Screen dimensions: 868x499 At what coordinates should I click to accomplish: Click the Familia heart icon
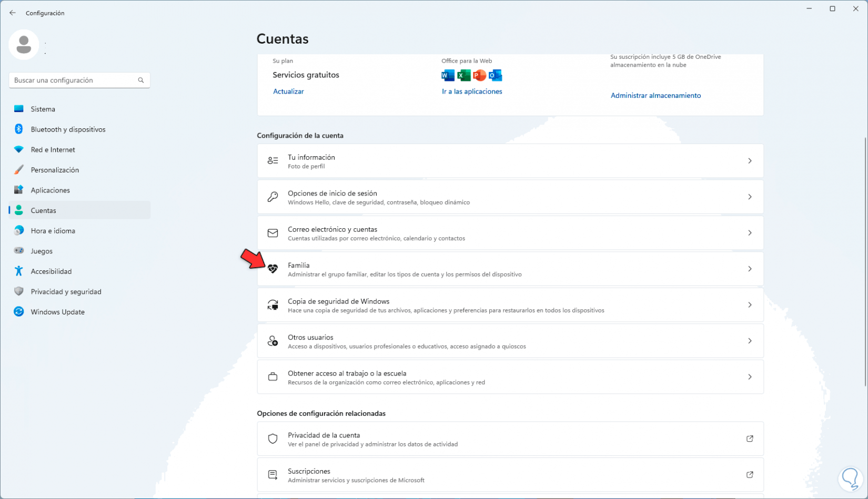[x=272, y=269]
